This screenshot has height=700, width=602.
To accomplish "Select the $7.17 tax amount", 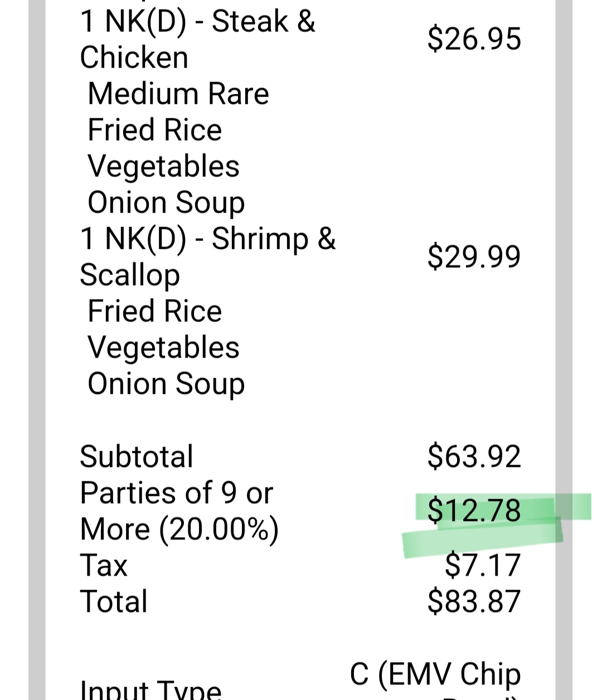I will [482, 565].
